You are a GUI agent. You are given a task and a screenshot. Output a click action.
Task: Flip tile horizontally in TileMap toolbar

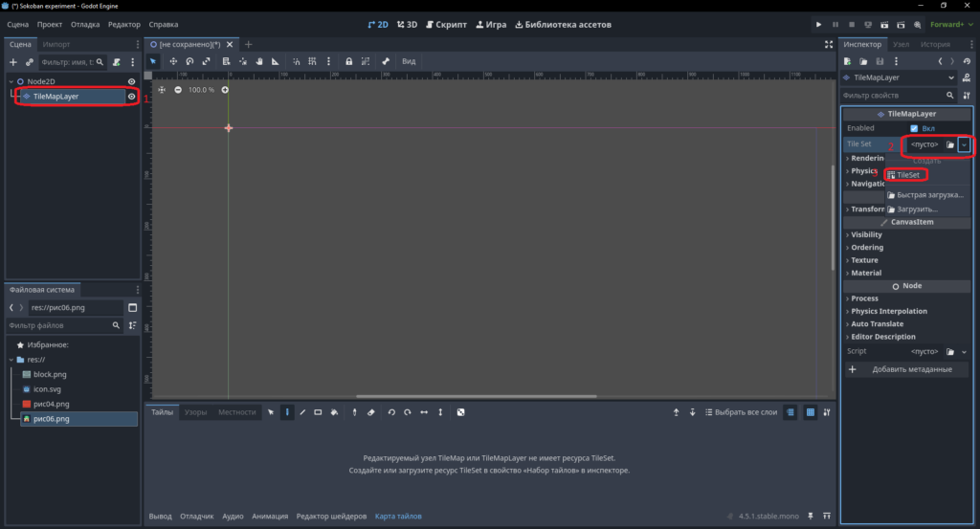click(x=424, y=412)
